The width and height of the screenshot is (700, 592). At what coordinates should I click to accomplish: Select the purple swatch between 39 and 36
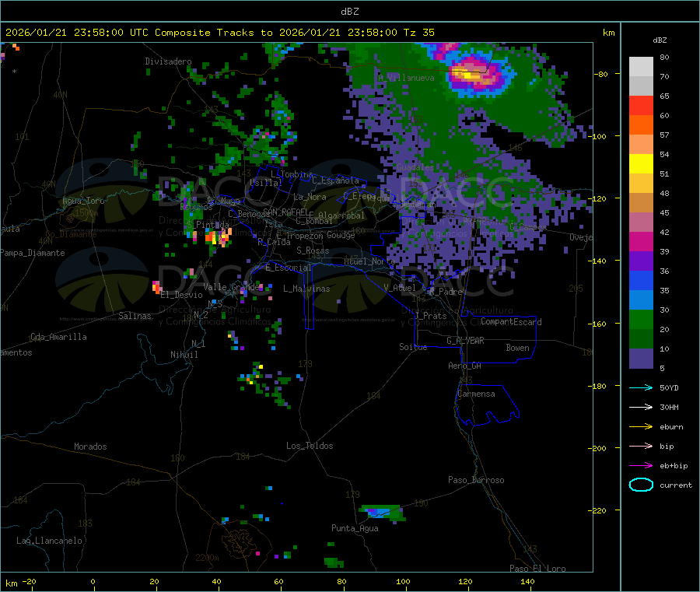point(641,261)
